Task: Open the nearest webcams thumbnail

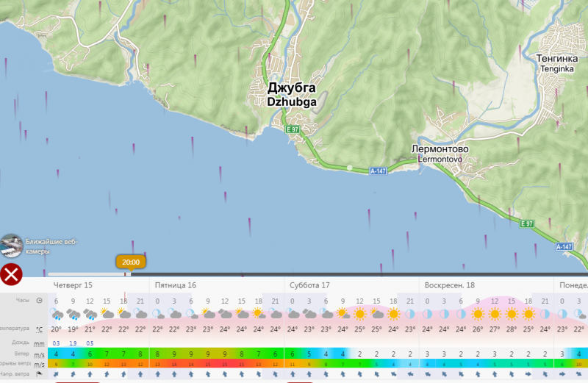Action: (x=11, y=245)
